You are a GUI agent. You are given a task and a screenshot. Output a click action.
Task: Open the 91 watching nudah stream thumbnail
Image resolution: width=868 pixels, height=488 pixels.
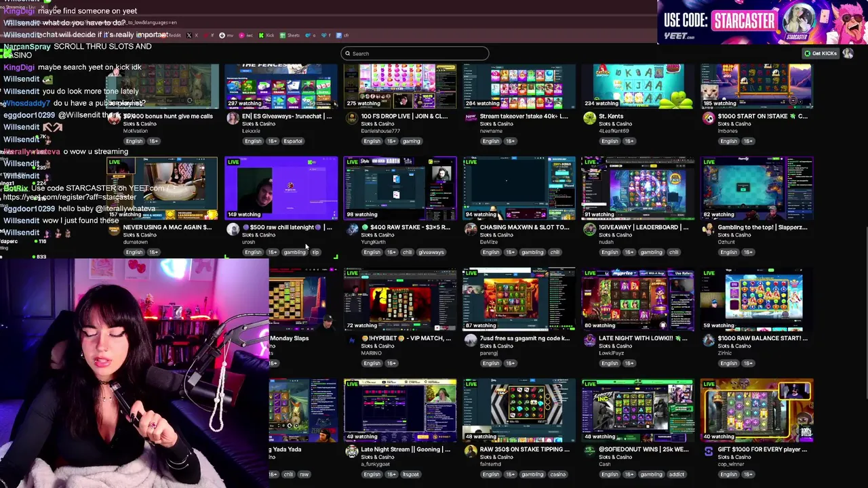[638, 188]
